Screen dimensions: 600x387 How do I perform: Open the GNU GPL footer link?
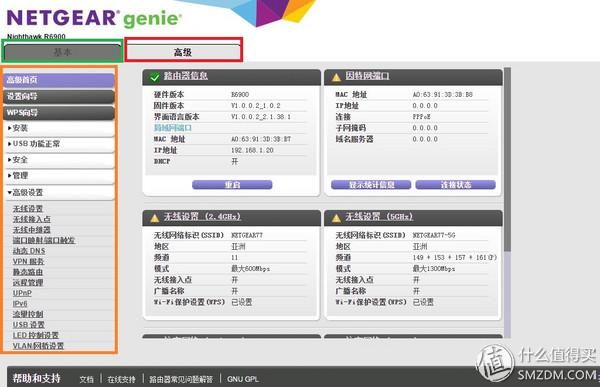tap(243, 379)
